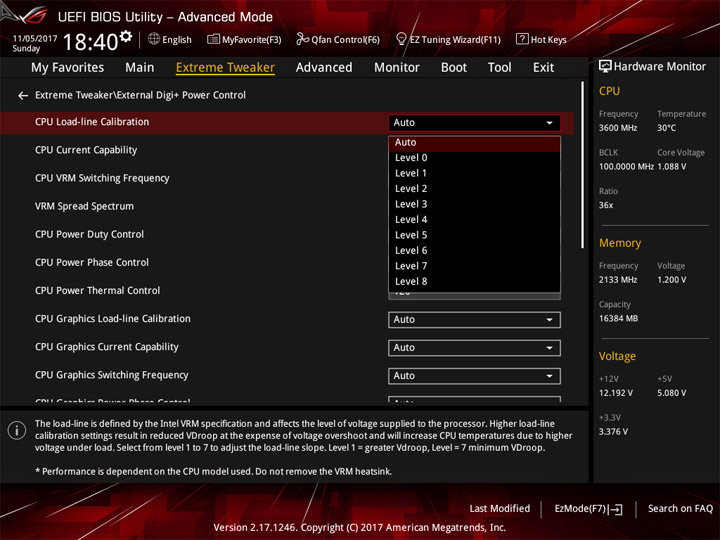720x540 pixels.
Task: Click the Hot Keys question mark icon
Action: (522, 39)
